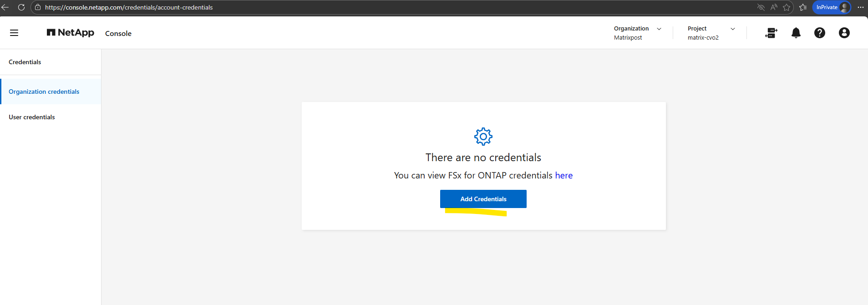Expand the Project matrix-cvo2 dropdown

pyautogui.click(x=711, y=33)
